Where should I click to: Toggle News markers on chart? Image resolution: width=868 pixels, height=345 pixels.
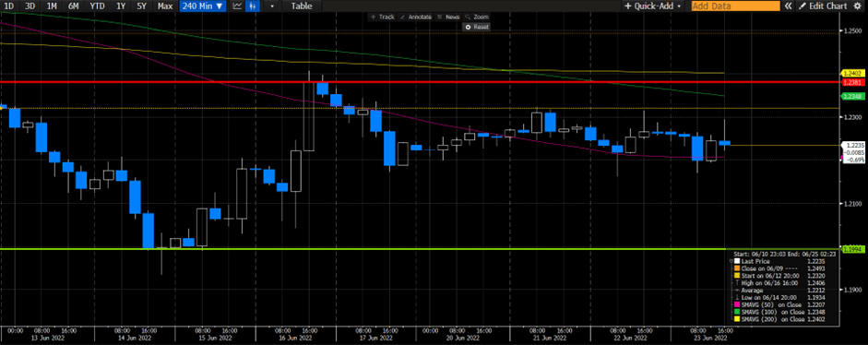pyautogui.click(x=449, y=17)
